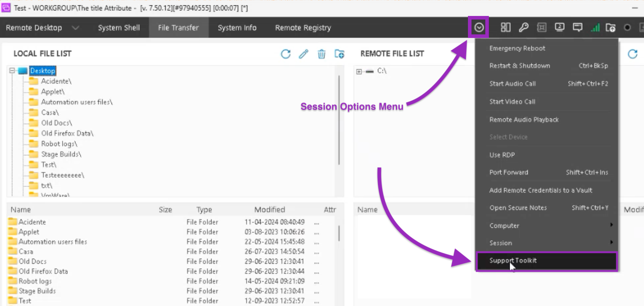The height and width of the screenshot is (306, 644).
Task: Click the pencil rename icon for local files
Action: pos(304,54)
